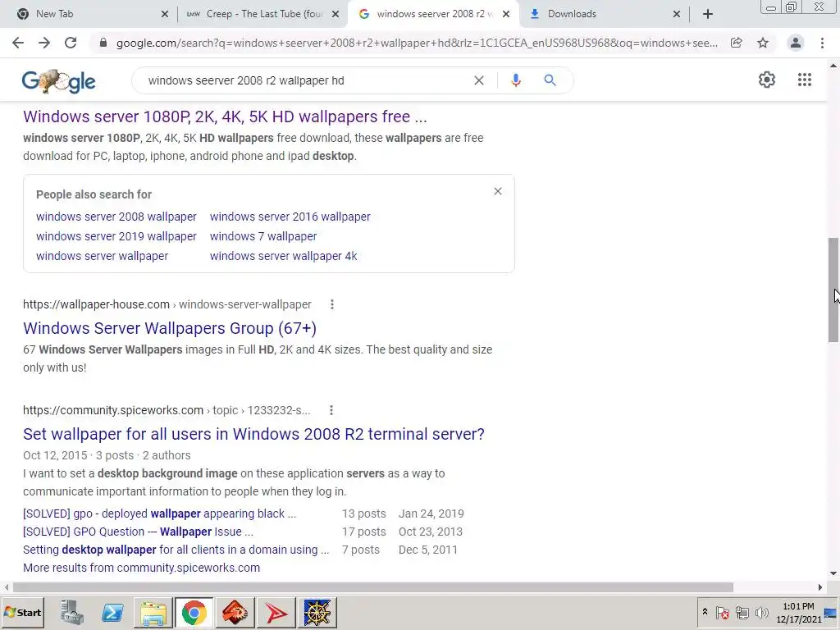Click the horizontal scroll right arrow
Viewport: 840px width, 630px height.
click(x=820, y=587)
